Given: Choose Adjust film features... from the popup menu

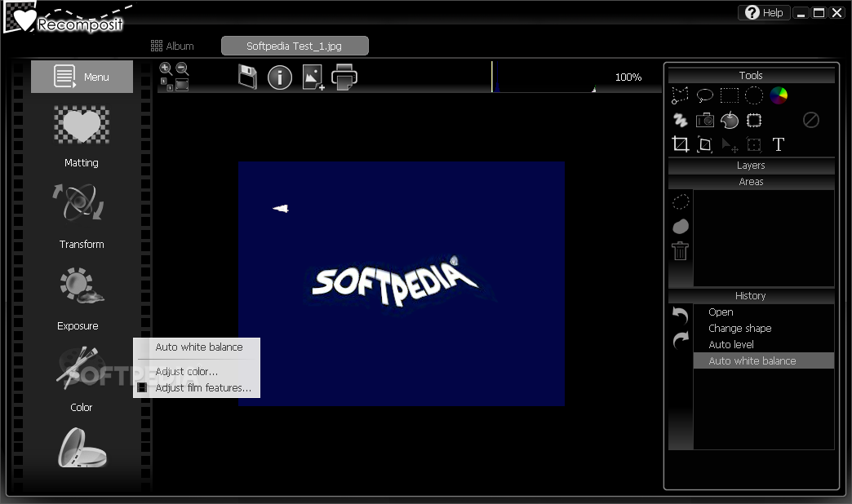Looking at the screenshot, I should (197, 387).
